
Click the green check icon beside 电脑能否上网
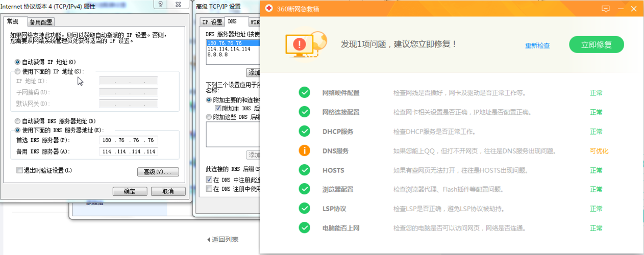coord(304,227)
